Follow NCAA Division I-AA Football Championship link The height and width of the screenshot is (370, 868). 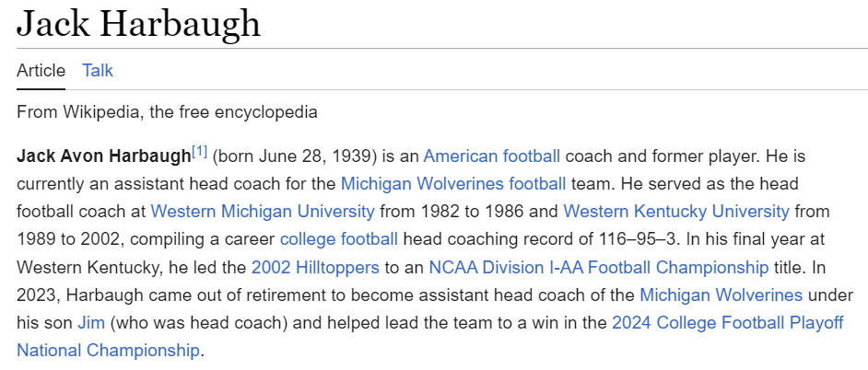coord(599,268)
